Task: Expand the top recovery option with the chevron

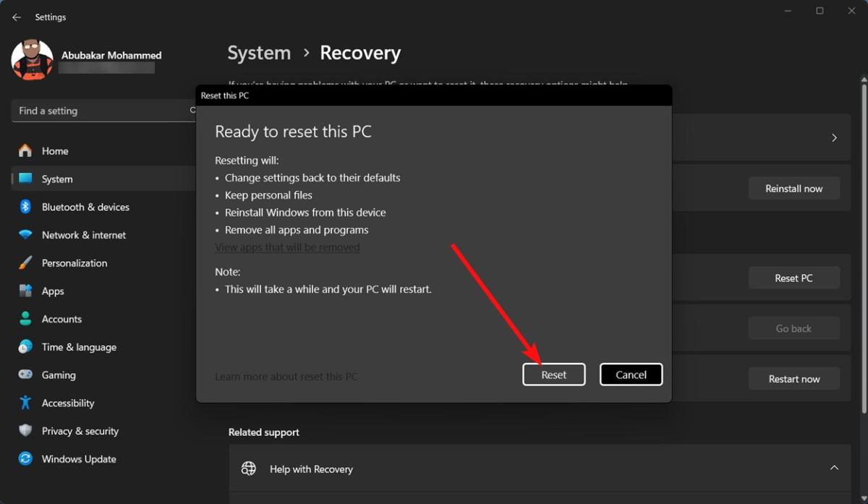Action: (833, 137)
